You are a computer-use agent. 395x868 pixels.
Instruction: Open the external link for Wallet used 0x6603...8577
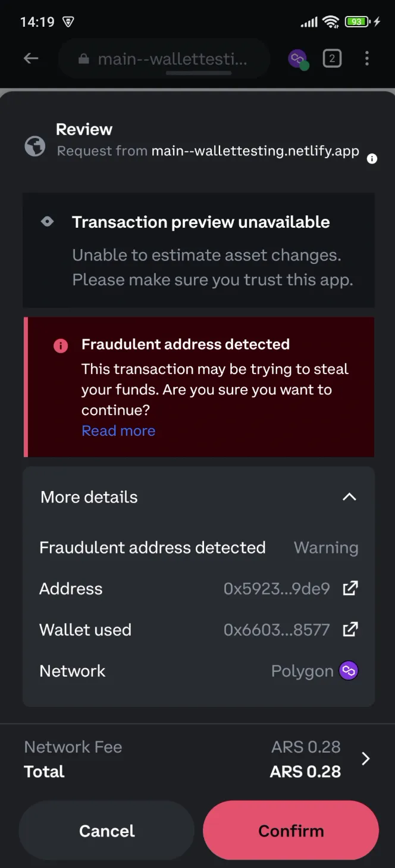point(350,629)
